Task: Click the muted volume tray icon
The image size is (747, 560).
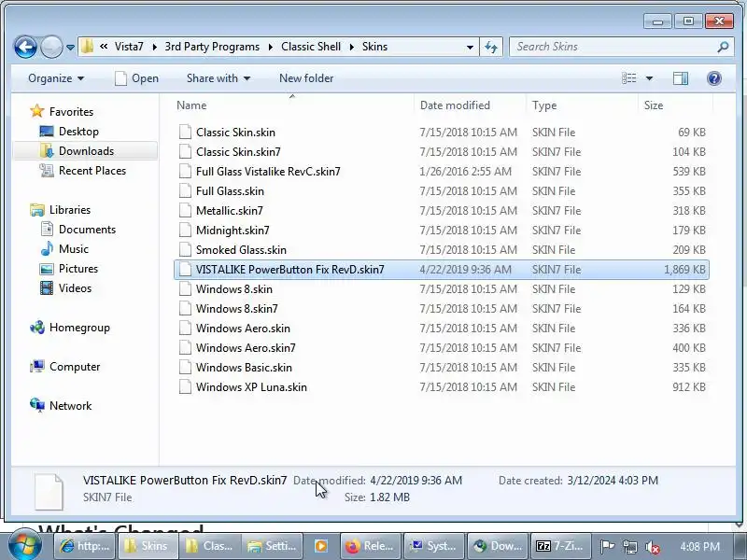Action: pyautogui.click(x=652, y=547)
